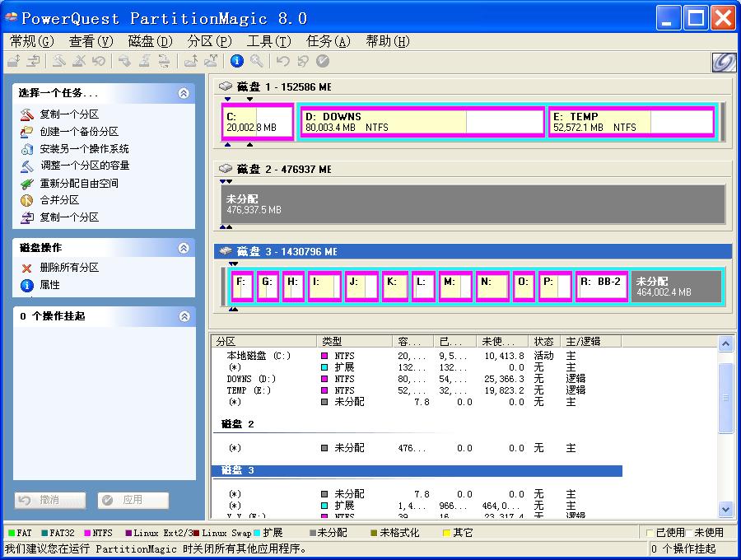The image size is (741, 560).
Task: Open the 分区(P) menu
Action: click(x=209, y=41)
